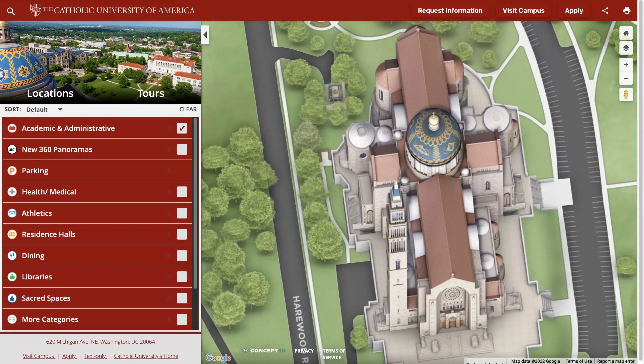Screen dimensions: 644x364
Task: Click the Academic & Administrative book icon
Action: [x=12, y=128]
